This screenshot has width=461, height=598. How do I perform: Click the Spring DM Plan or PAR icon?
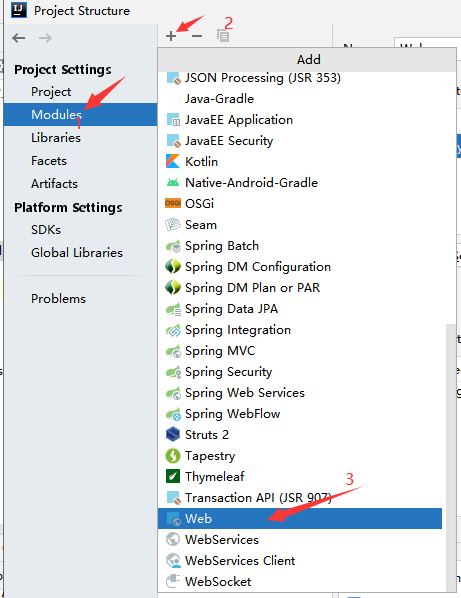[173, 287]
